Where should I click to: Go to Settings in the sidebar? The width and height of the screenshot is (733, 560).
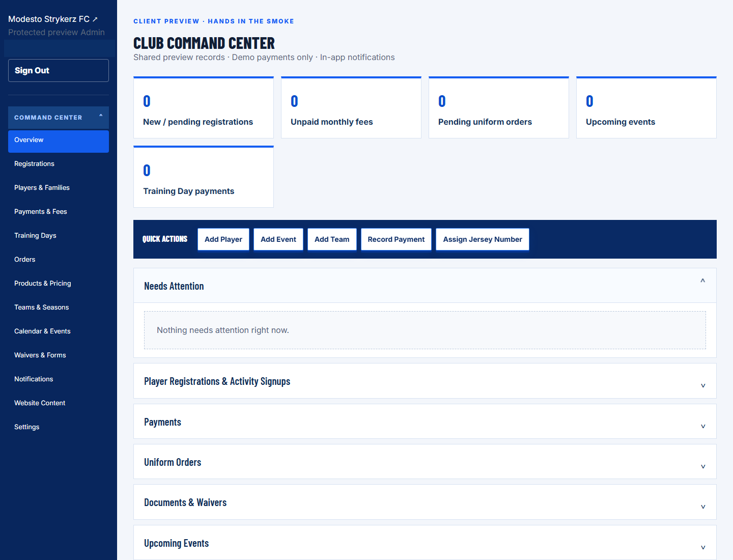point(59,427)
